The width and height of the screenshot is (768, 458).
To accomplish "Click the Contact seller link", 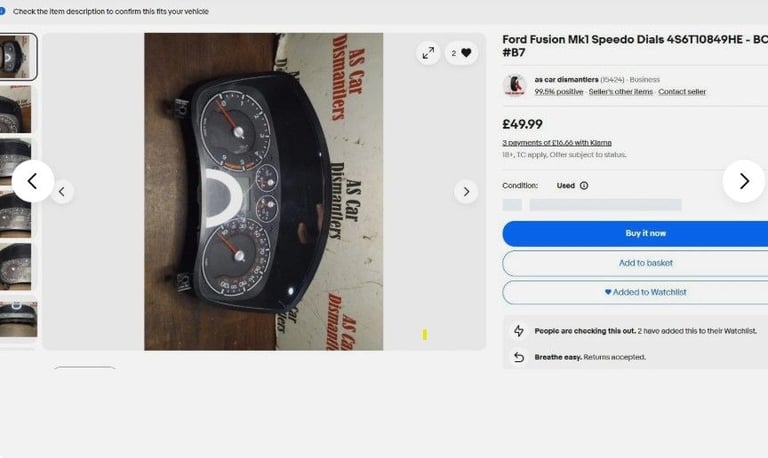I will pyautogui.click(x=682, y=92).
